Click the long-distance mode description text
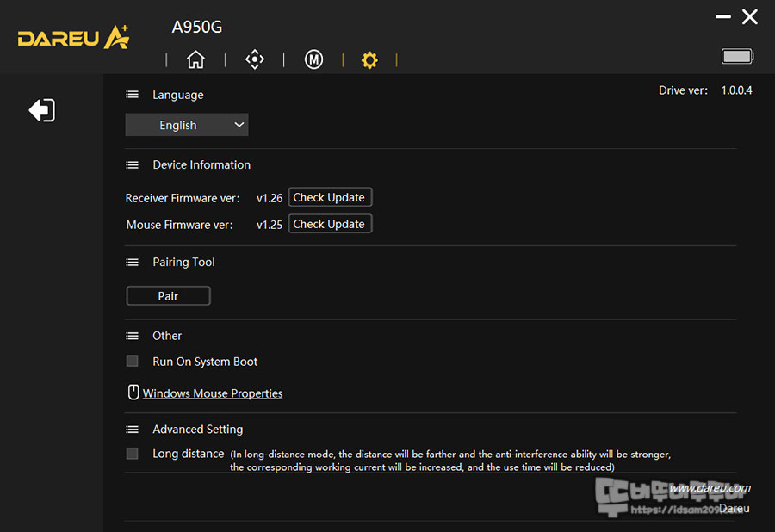Image resolution: width=775 pixels, height=532 pixels. (x=449, y=461)
